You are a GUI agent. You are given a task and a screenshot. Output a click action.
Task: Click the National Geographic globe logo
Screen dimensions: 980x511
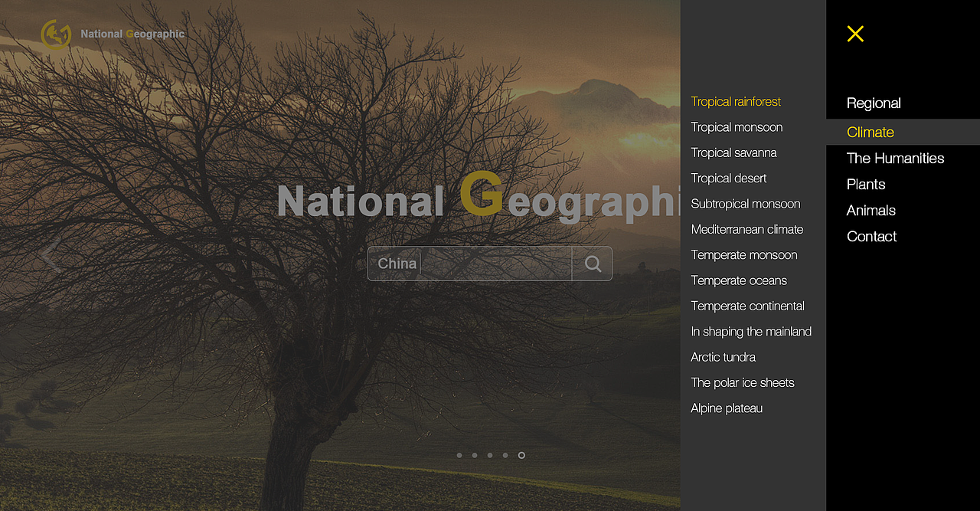(x=56, y=34)
